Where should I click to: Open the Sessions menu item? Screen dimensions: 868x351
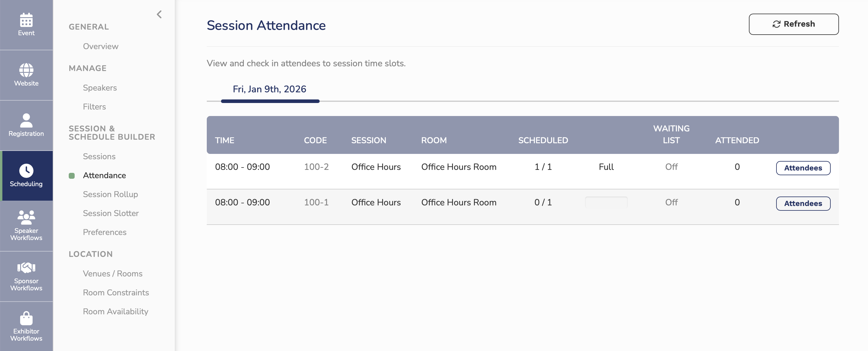[99, 157]
